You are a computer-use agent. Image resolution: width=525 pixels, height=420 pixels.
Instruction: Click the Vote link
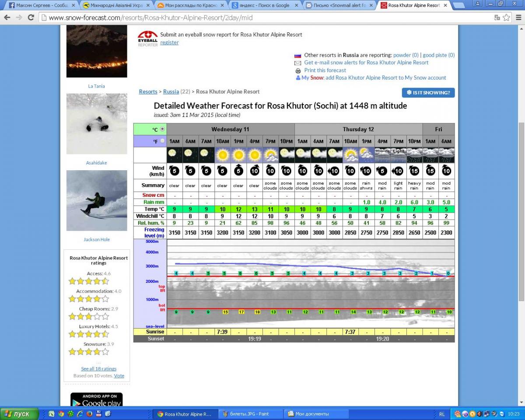click(x=119, y=376)
